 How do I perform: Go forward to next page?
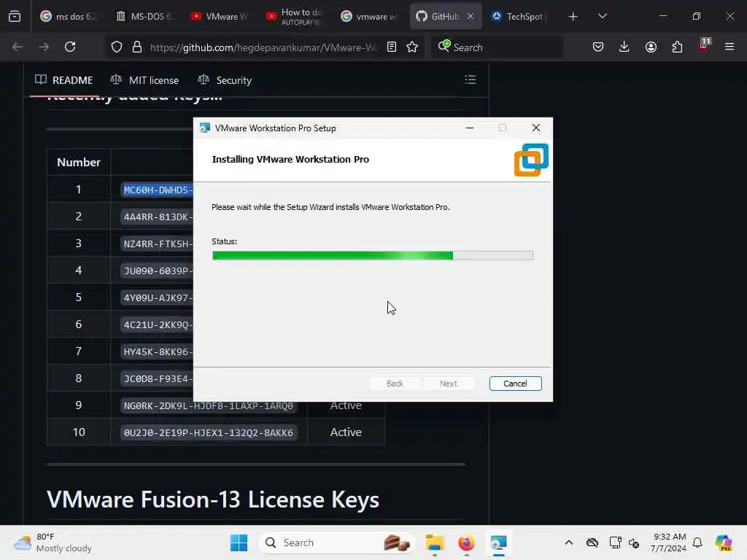point(43,47)
